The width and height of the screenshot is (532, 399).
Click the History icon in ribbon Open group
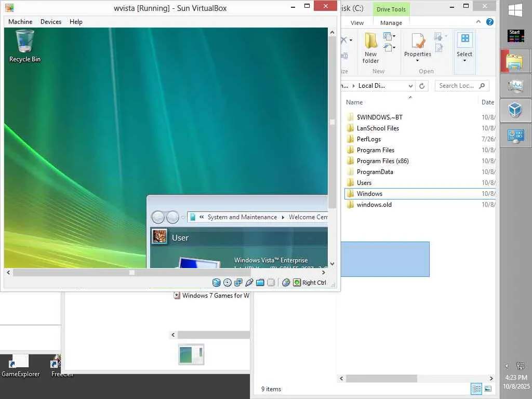pyautogui.click(x=438, y=48)
